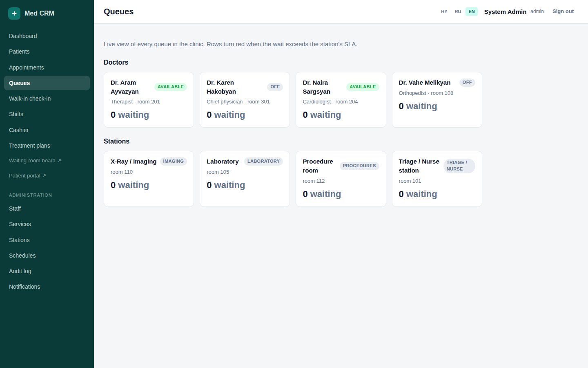Go to Patients in sidebar
This screenshot has height=368, width=588.
[47, 52]
